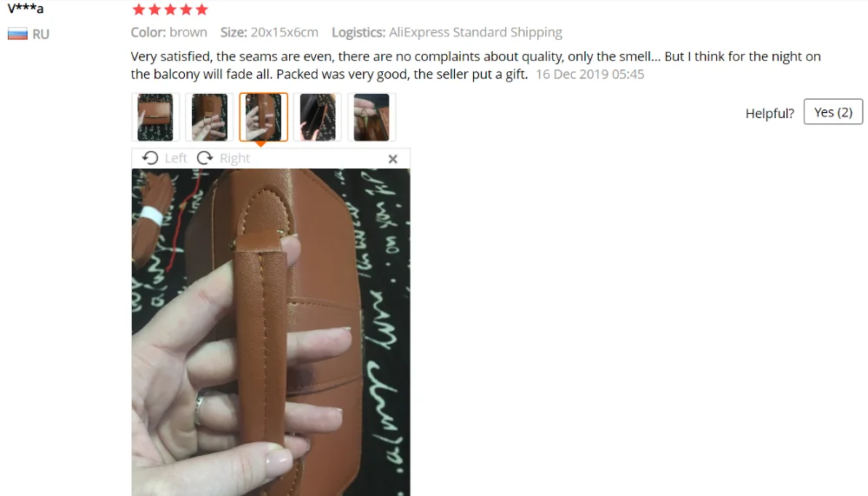Click the fifth red rating star

pyautogui.click(x=202, y=10)
